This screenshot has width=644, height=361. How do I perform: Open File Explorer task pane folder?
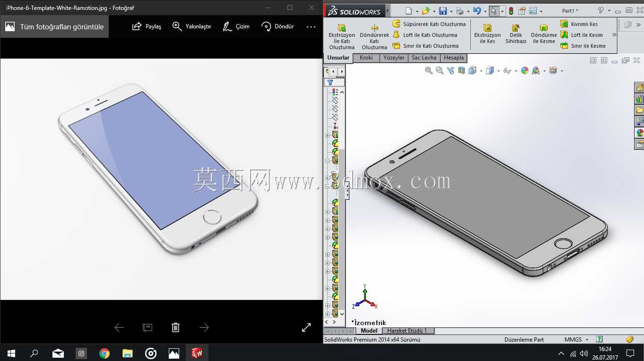click(x=639, y=111)
